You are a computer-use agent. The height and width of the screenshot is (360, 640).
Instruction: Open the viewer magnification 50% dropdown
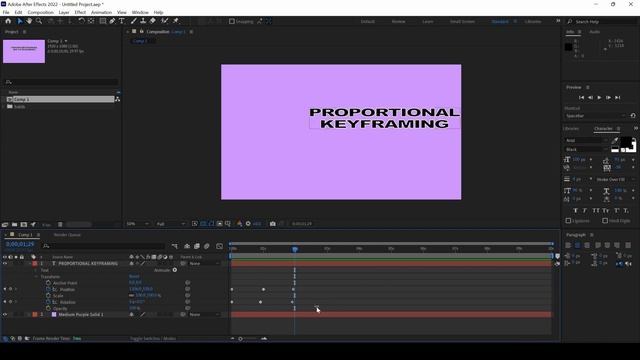click(138, 224)
